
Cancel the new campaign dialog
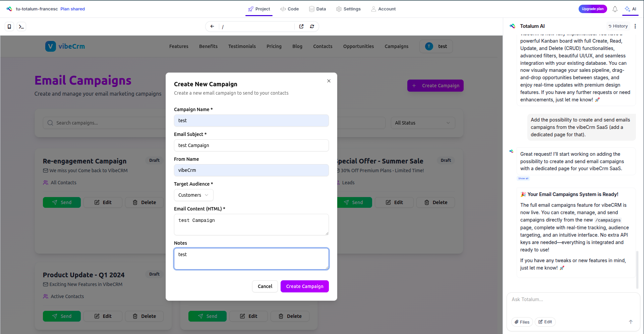[265, 286]
